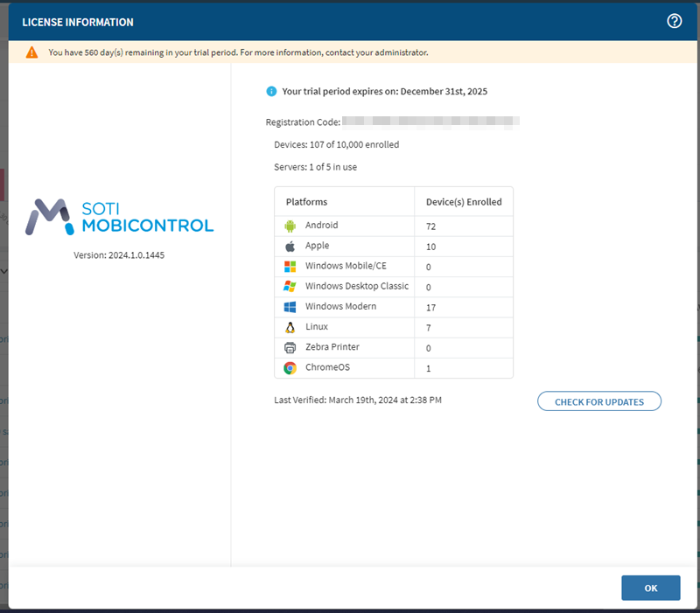
Task: Click the LICENSE INFORMATION dialog title
Action: point(78,23)
